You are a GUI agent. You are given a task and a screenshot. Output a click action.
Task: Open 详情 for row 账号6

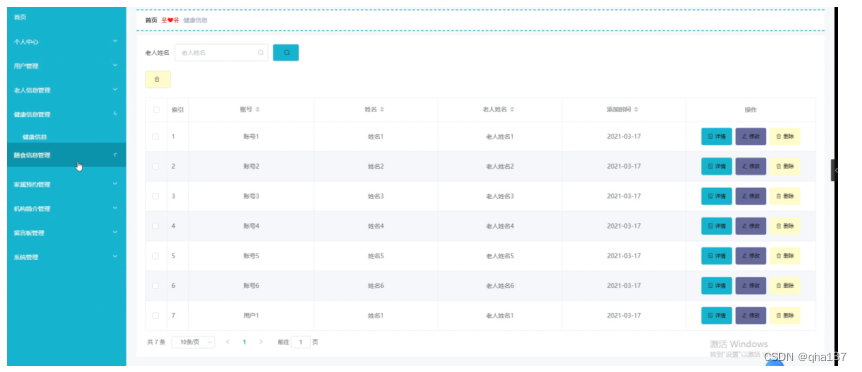(x=716, y=286)
